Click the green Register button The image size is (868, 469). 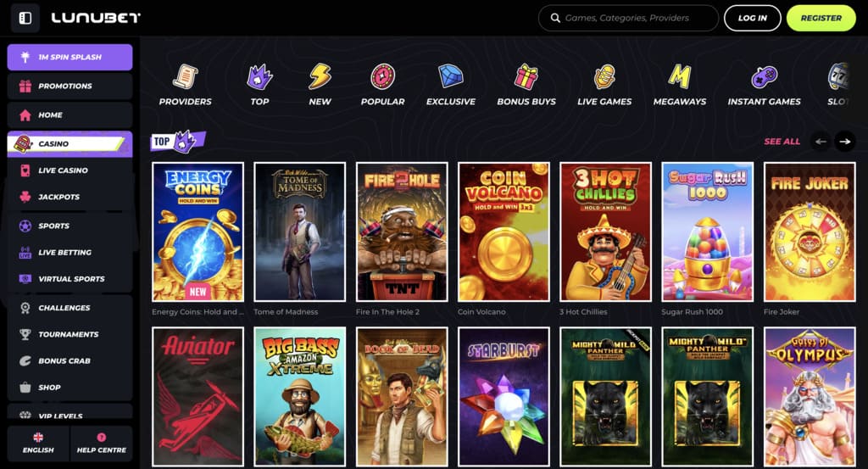(821, 19)
